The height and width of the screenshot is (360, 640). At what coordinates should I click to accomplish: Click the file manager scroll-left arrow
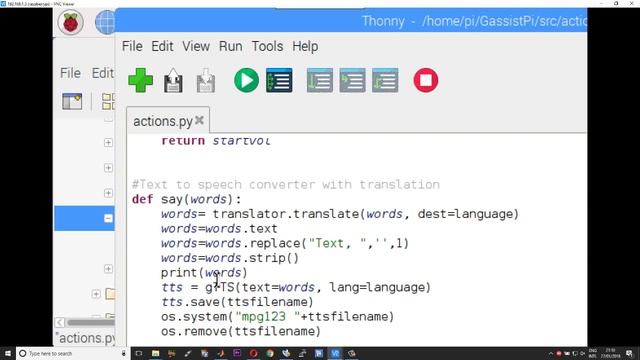[x=60, y=322]
